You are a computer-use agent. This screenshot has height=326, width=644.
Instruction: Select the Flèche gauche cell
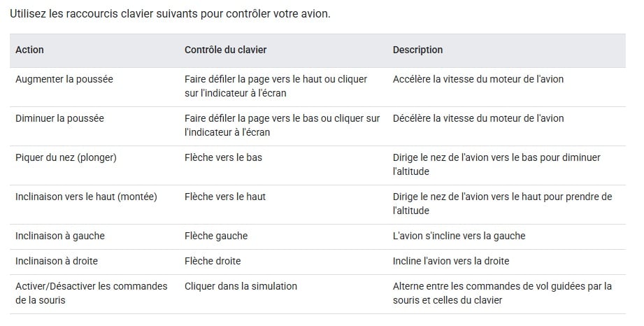point(216,236)
